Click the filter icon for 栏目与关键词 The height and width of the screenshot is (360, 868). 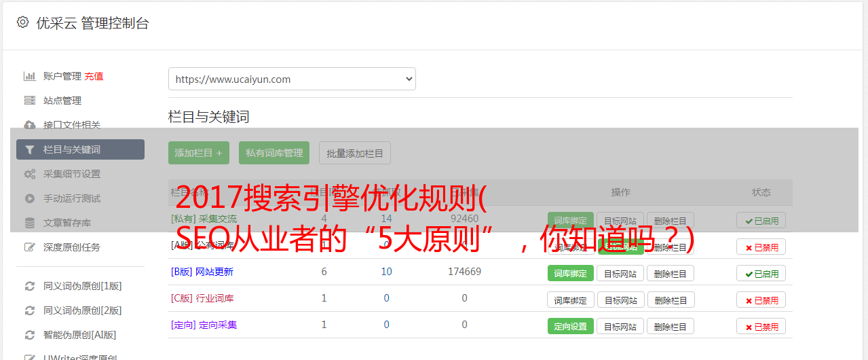[x=30, y=149]
